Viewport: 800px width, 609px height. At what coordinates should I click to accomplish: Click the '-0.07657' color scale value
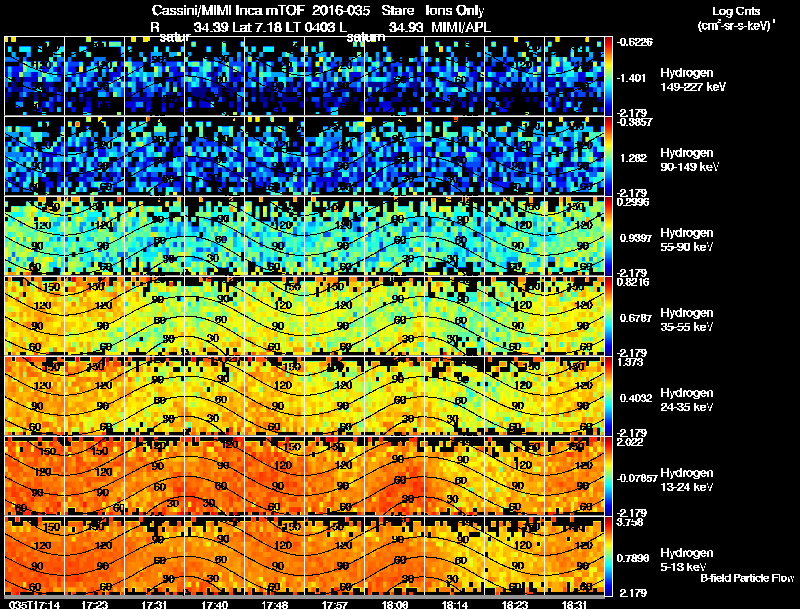tap(637, 478)
